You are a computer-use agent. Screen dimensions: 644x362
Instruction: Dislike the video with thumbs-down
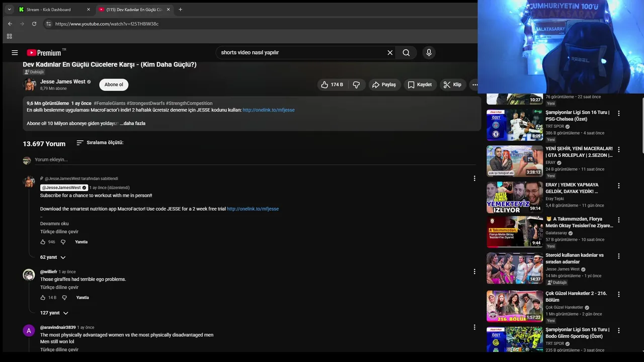tap(356, 84)
